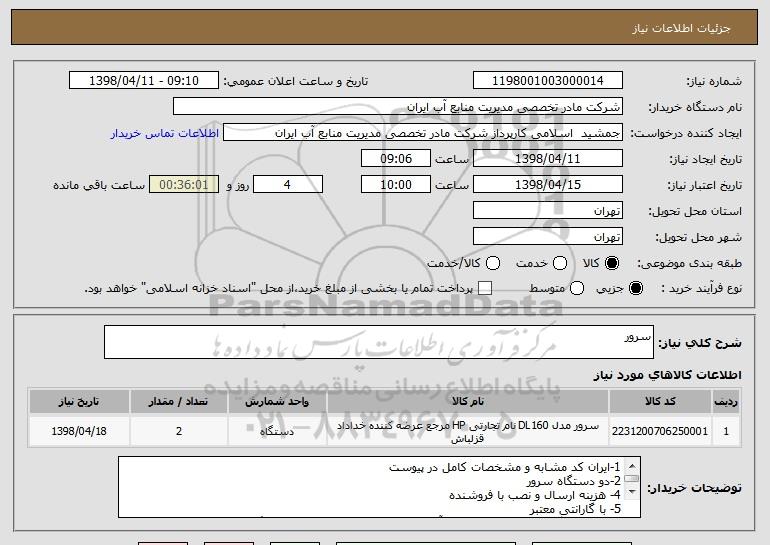Click the واحد شمارش column header
The image size is (770, 545).
[277, 402]
